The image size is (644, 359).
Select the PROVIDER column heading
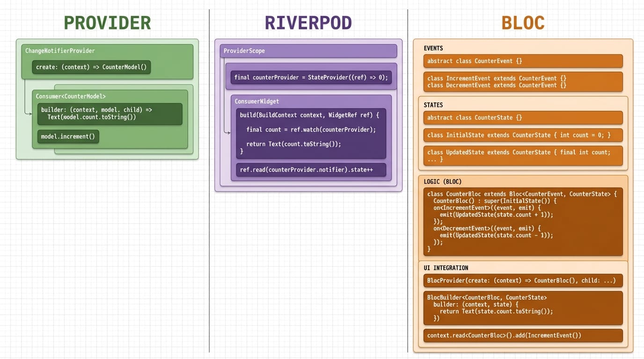107,22
